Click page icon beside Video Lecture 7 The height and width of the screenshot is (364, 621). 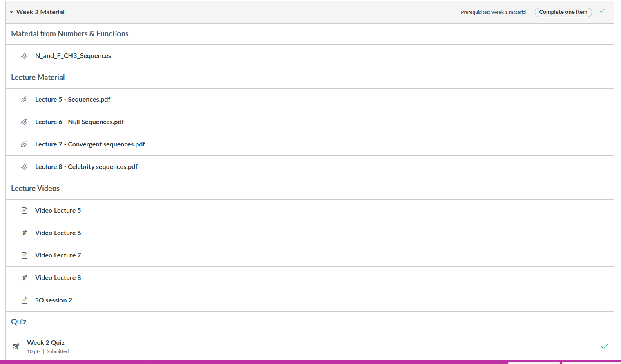(x=24, y=255)
